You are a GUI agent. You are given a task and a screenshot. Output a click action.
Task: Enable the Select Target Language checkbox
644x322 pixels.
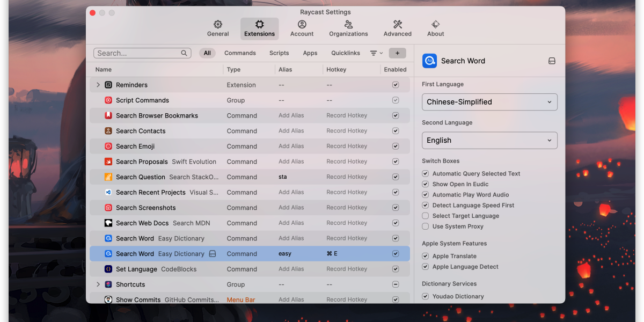tap(426, 216)
